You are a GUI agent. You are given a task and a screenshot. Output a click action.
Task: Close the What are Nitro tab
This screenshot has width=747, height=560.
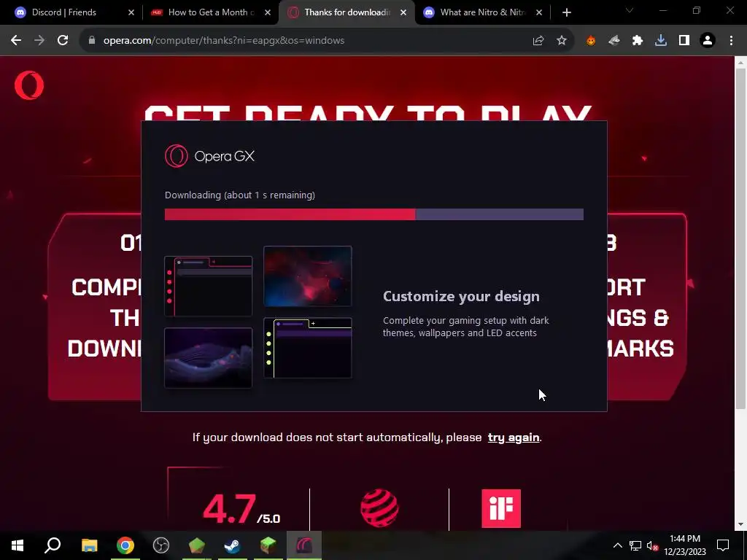click(x=539, y=12)
